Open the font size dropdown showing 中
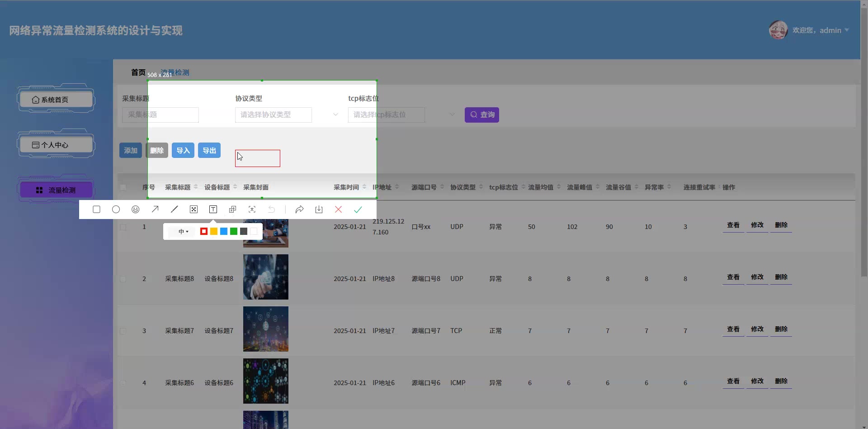 (x=183, y=232)
